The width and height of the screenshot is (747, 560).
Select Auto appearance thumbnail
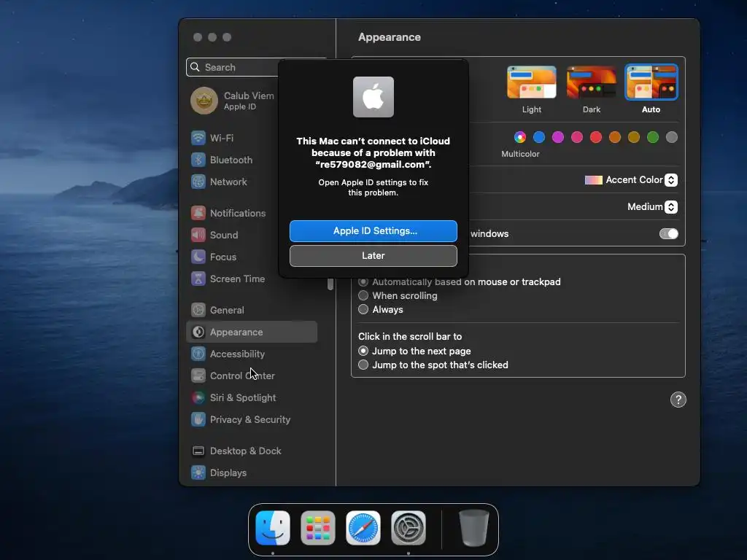point(651,82)
